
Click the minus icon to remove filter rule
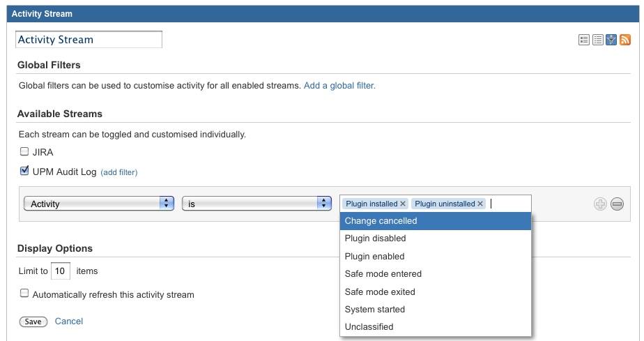pyautogui.click(x=617, y=204)
